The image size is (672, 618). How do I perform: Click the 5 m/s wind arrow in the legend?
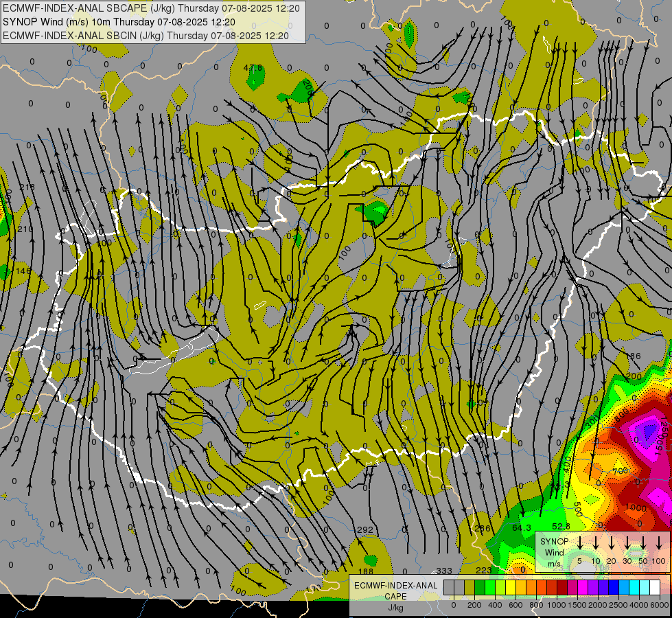[x=580, y=542]
